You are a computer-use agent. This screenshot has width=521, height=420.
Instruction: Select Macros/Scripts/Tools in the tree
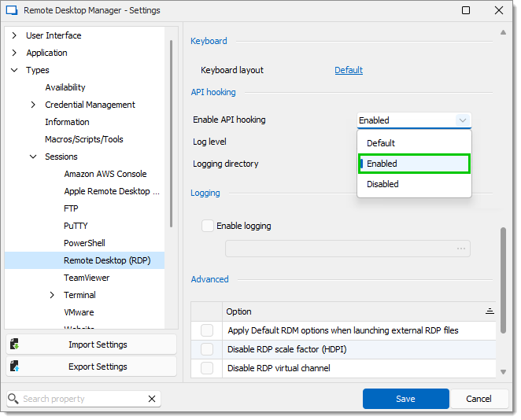click(84, 139)
